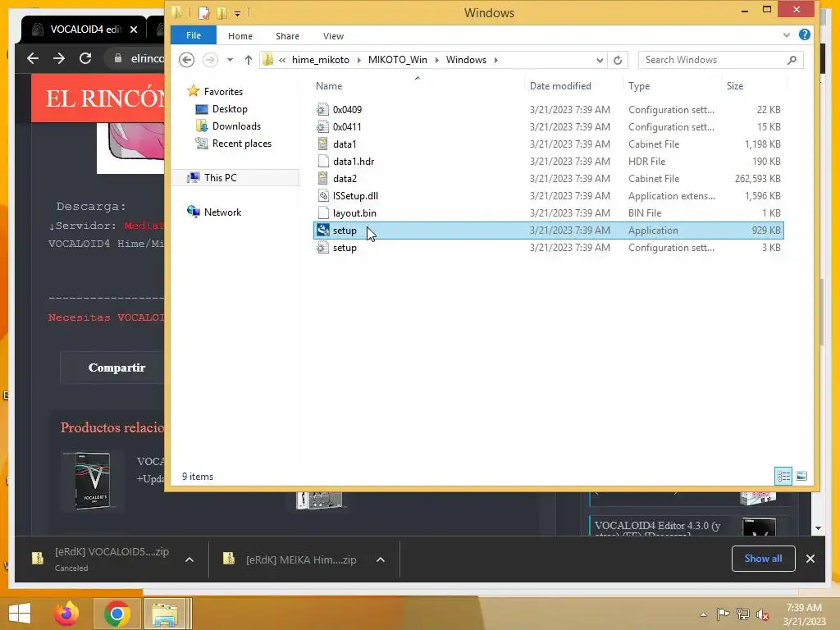Click VOCALOID5 product thumbnail on webpage
Screen dimensions: 840x630
(x=93, y=481)
